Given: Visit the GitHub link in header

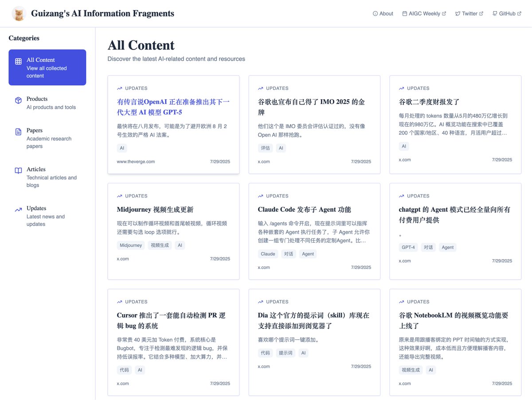Looking at the screenshot, I should [507, 14].
